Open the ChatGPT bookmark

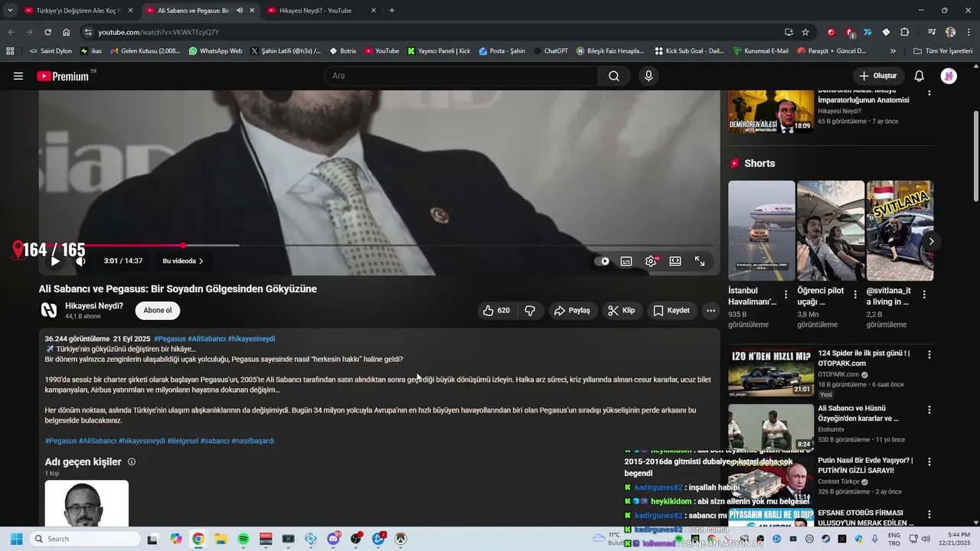[x=550, y=51]
